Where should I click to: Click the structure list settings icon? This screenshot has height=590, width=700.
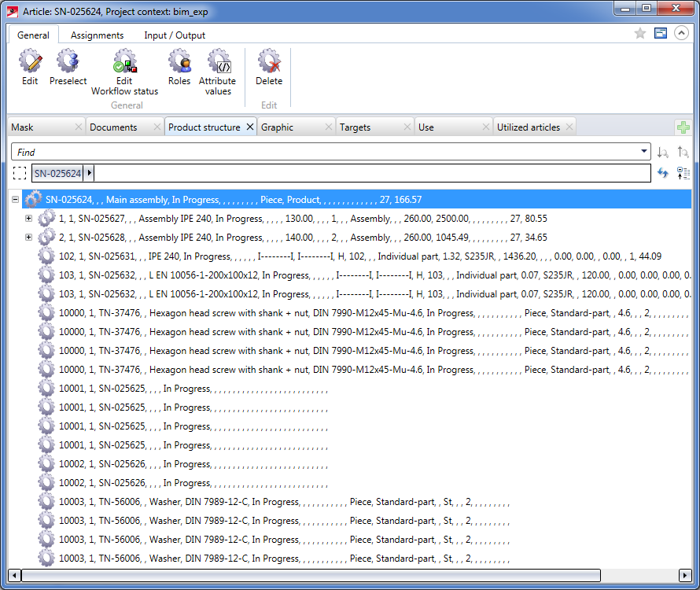click(683, 173)
